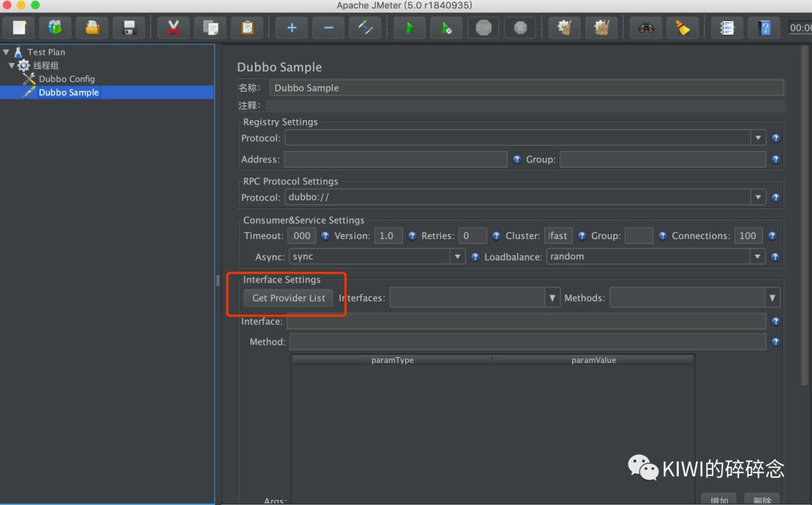
Task: Click the Registry Address input field
Action: coord(395,159)
